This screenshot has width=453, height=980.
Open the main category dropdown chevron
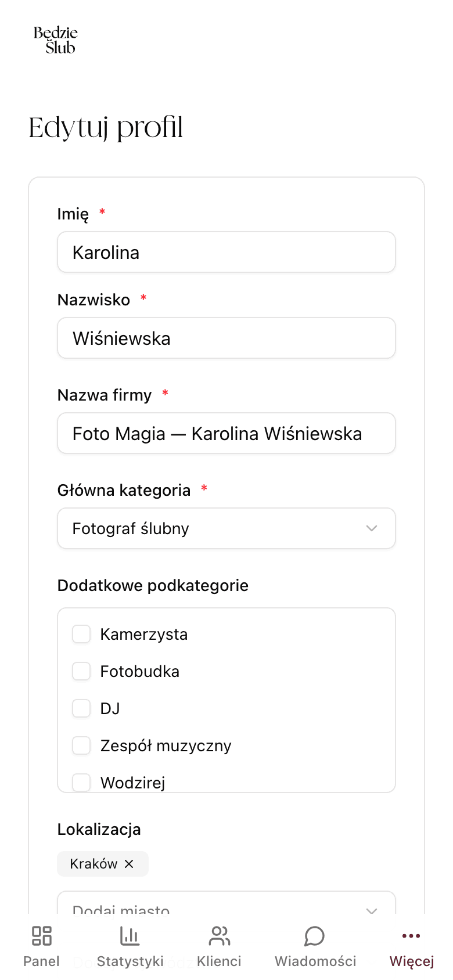[372, 528]
